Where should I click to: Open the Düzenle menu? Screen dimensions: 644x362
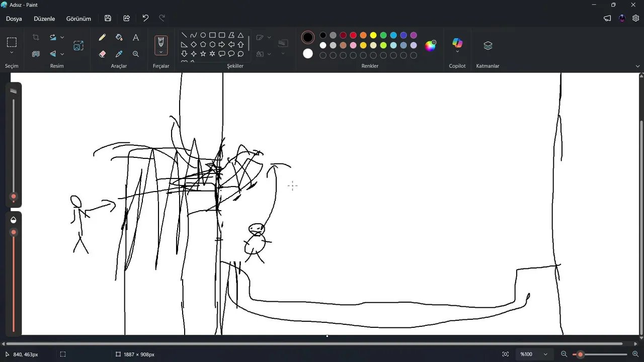click(44, 19)
